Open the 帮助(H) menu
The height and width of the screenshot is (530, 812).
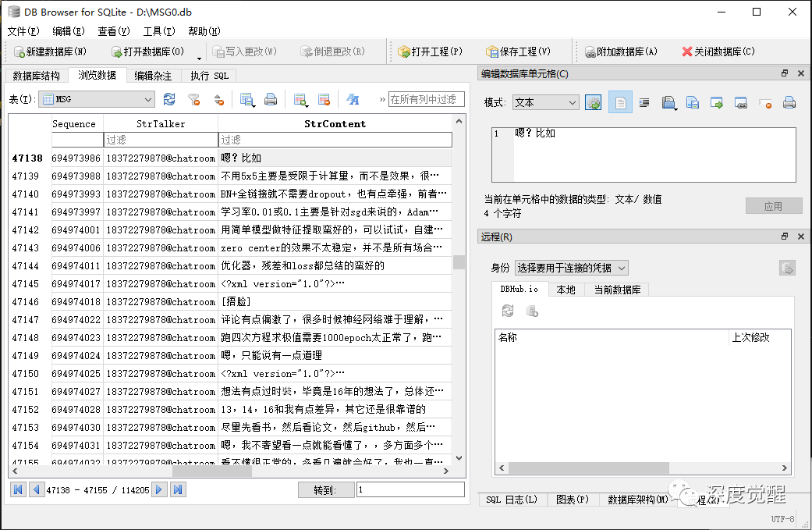[204, 31]
